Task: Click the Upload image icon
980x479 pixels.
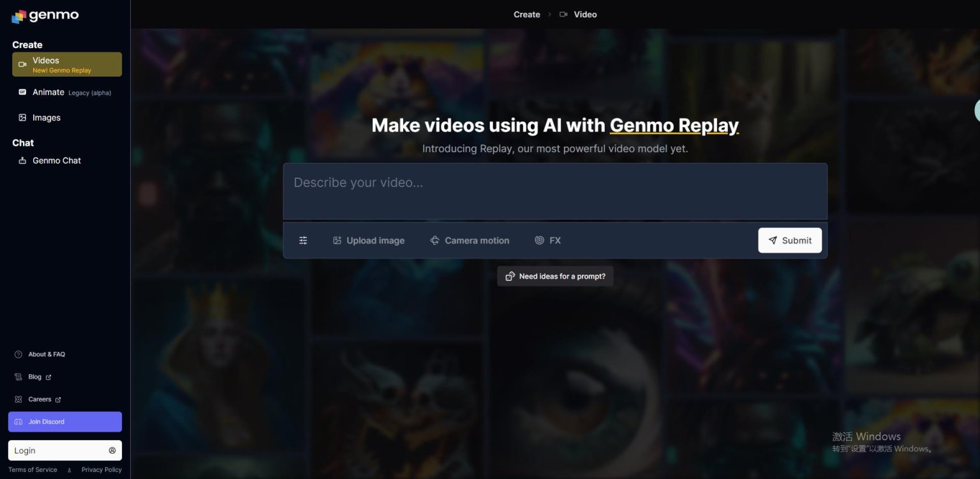Action: click(x=337, y=240)
